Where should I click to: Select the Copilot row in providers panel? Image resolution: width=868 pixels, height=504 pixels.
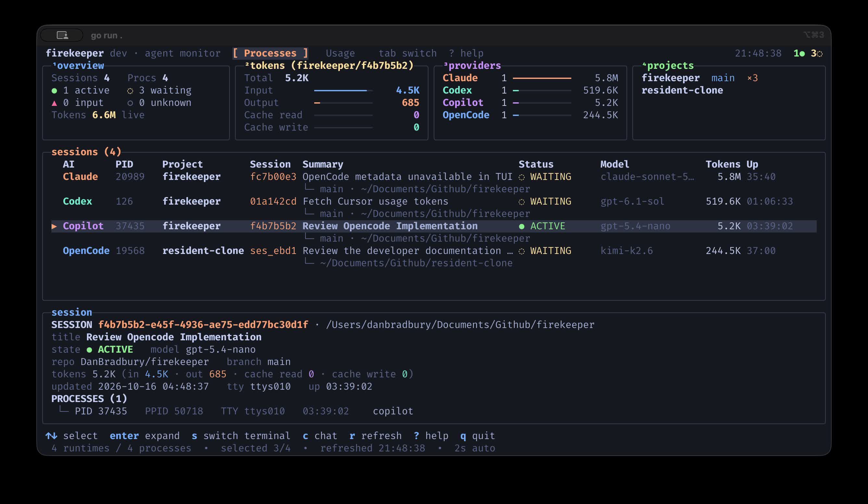(530, 103)
